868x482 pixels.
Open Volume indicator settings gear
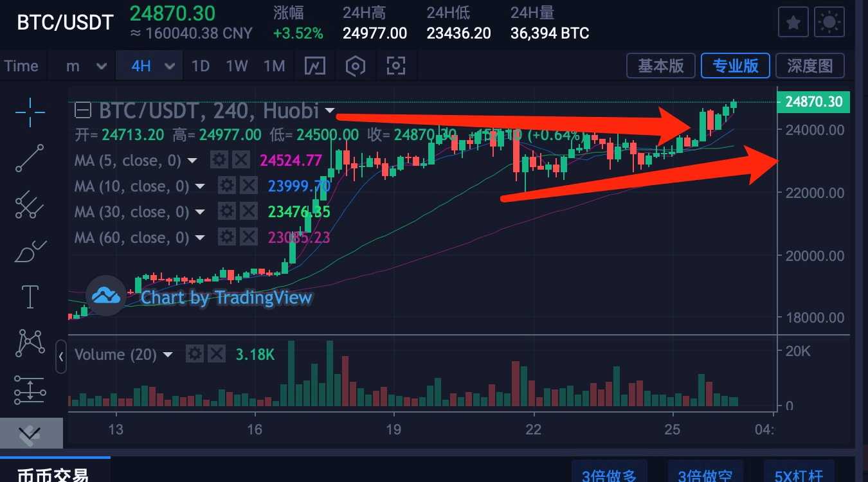pos(195,353)
